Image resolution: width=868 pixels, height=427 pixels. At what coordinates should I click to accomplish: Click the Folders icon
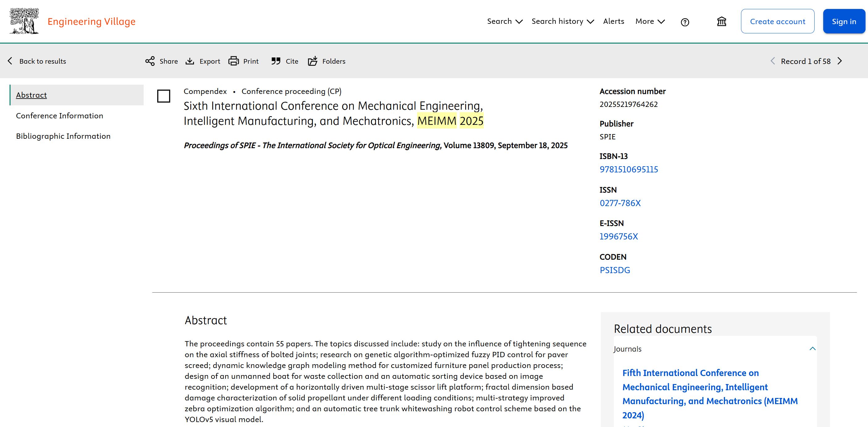pyautogui.click(x=312, y=61)
